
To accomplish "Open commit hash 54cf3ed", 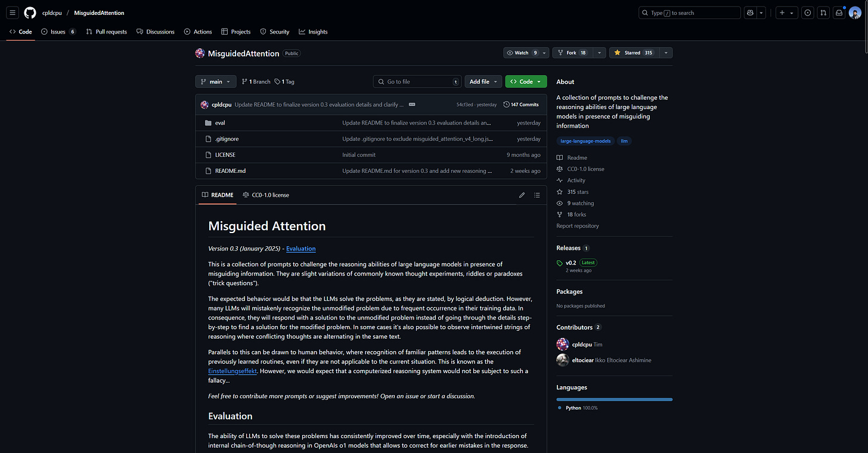I will 465,104.
